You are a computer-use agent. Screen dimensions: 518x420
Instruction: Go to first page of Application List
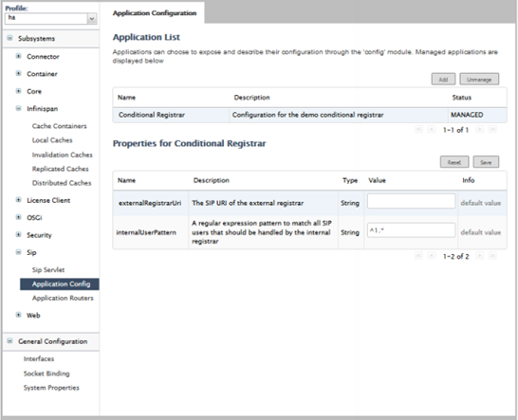click(419, 130)
